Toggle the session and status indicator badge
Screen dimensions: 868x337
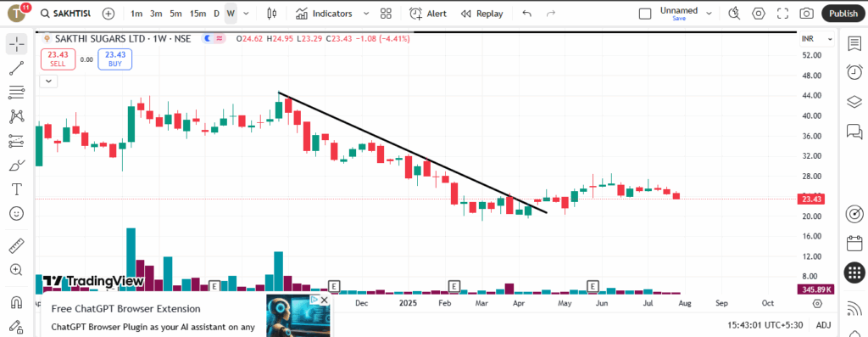click(213, 39)
